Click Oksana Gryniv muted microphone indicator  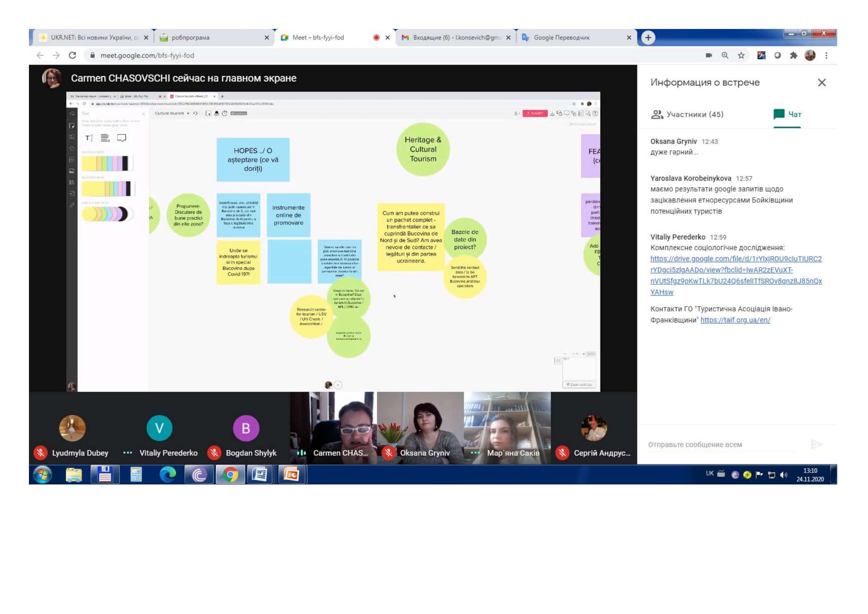388,453
